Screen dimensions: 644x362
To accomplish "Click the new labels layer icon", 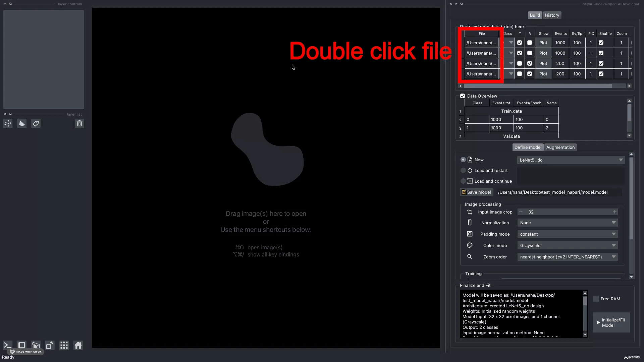I will coord(36,124).
